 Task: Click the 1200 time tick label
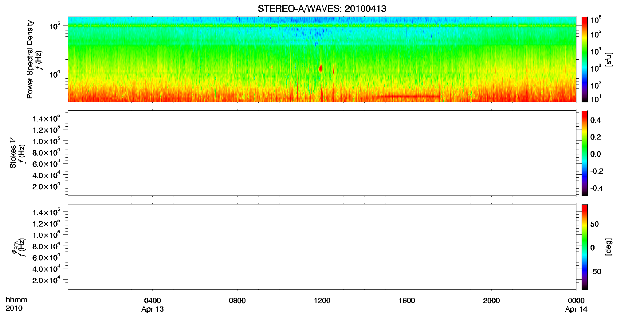click(x=322, y=301)
